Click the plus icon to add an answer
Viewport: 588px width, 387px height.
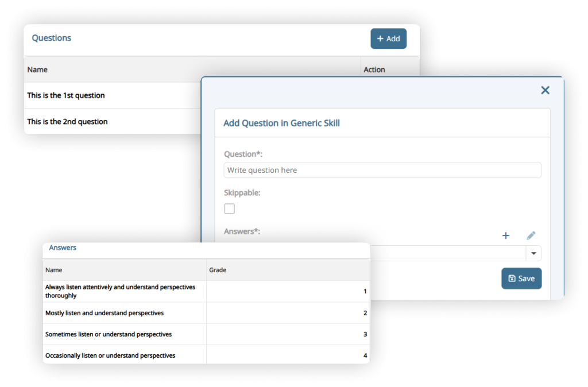(506, 235)
